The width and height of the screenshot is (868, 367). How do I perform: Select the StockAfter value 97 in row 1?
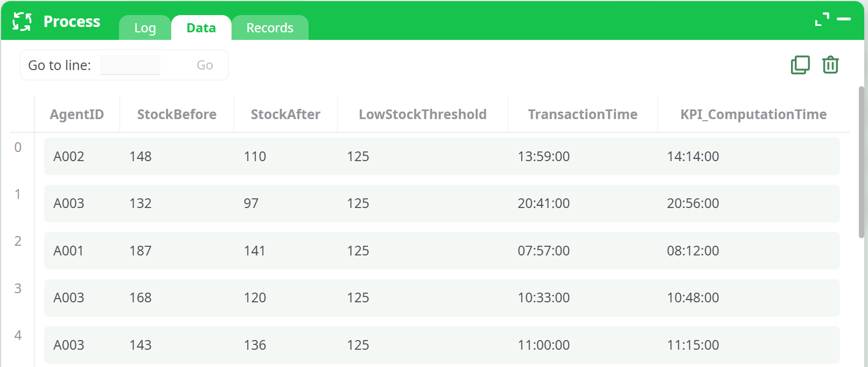click(252, 203)
